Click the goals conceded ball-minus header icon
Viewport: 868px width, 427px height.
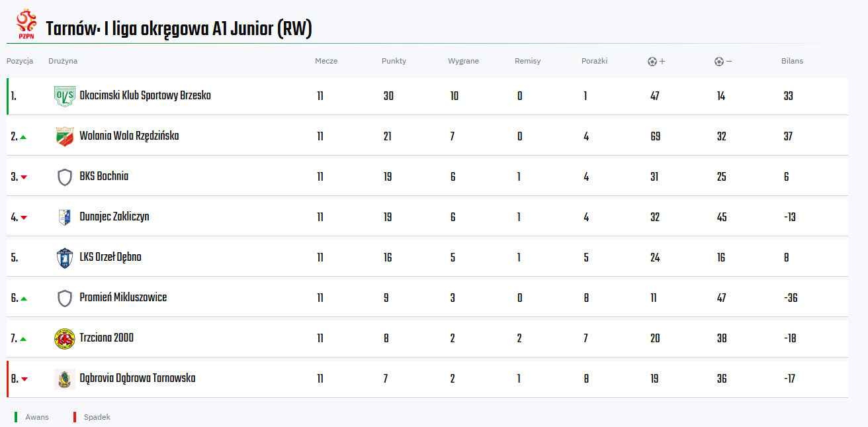pos(723,62)
